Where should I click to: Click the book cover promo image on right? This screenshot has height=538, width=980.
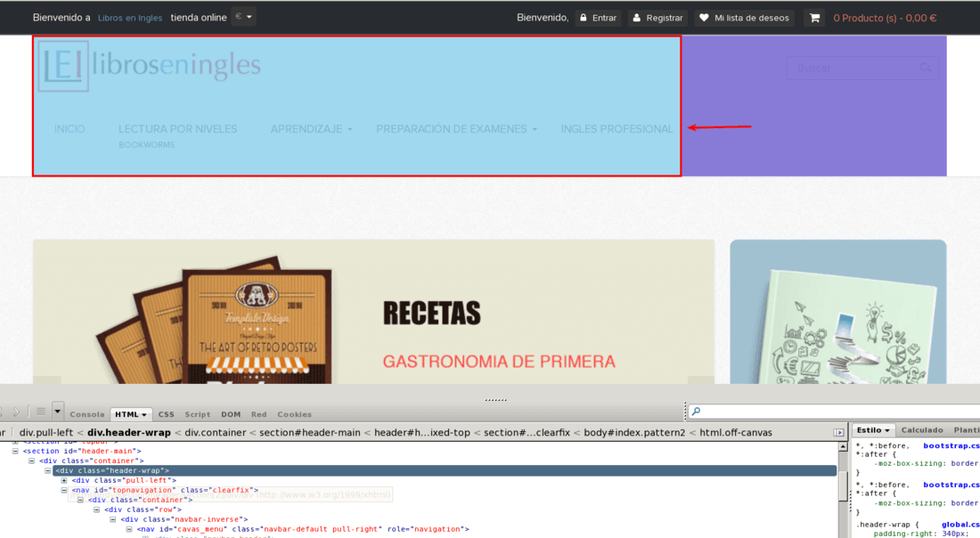[838, 312]
